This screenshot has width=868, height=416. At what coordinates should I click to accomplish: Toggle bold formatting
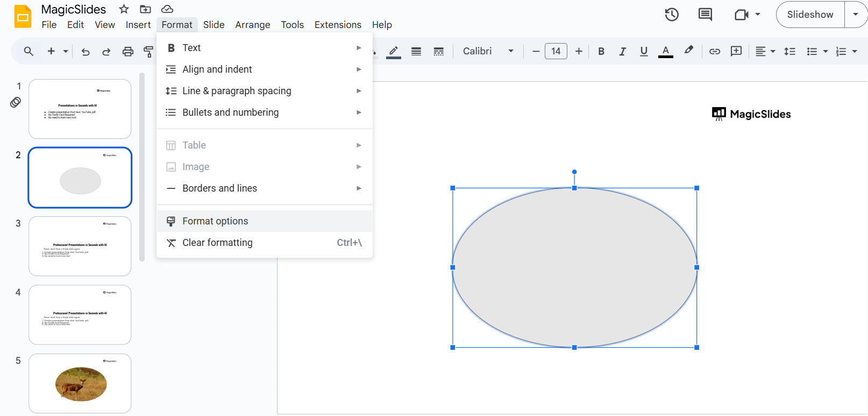point(601,52)
